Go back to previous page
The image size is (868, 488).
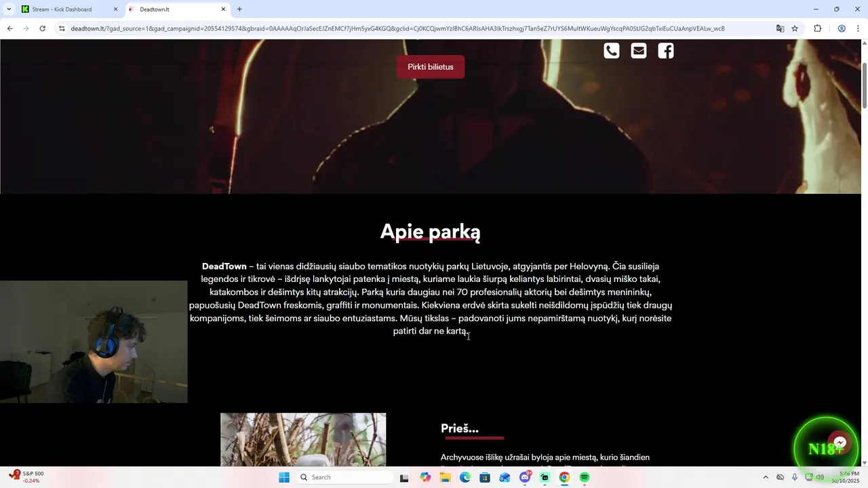tap(9, 28)
